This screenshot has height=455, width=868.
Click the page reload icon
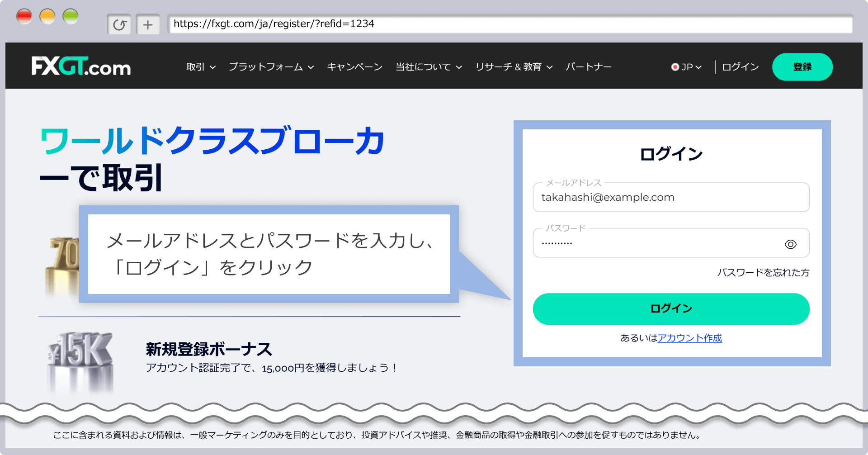119,24
